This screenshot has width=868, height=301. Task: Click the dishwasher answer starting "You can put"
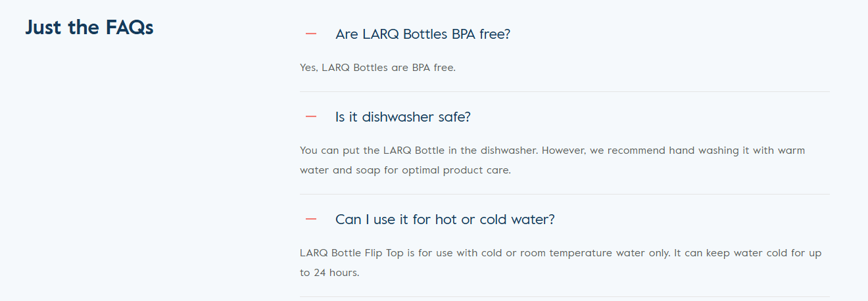[460, 150]
